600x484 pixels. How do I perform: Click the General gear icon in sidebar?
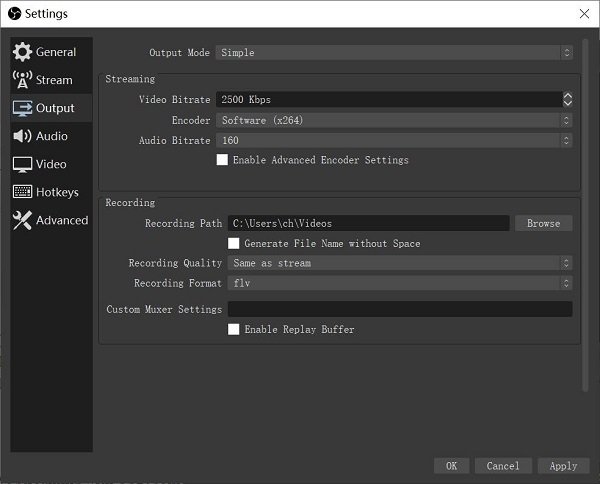pyautogui.click(x=22, y=52)
